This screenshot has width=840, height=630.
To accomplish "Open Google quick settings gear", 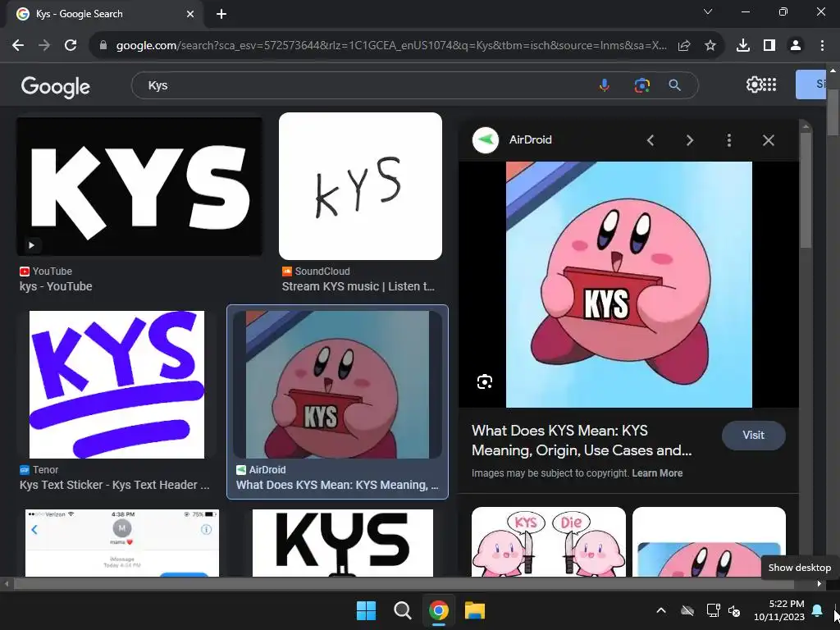I will [x=754, y=84].
